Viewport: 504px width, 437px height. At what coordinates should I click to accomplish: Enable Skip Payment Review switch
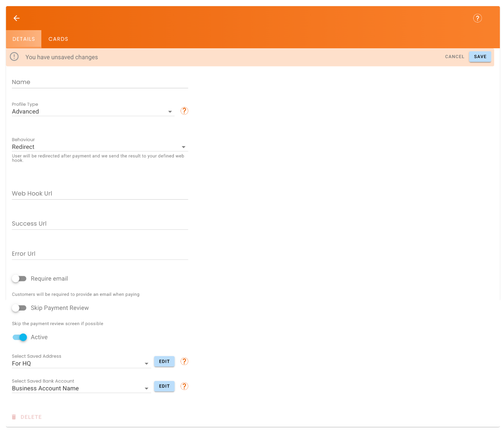[19, 308]
